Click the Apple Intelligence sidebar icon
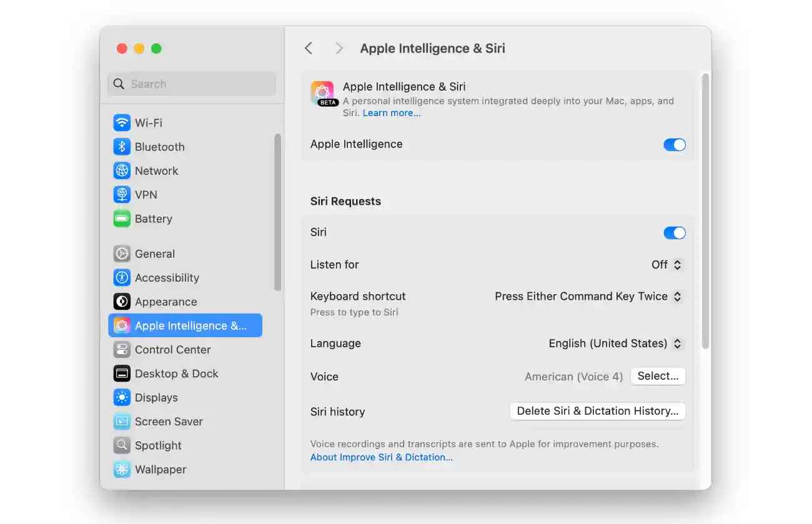Screen dimensions: 812x524 tap(122, 325)
